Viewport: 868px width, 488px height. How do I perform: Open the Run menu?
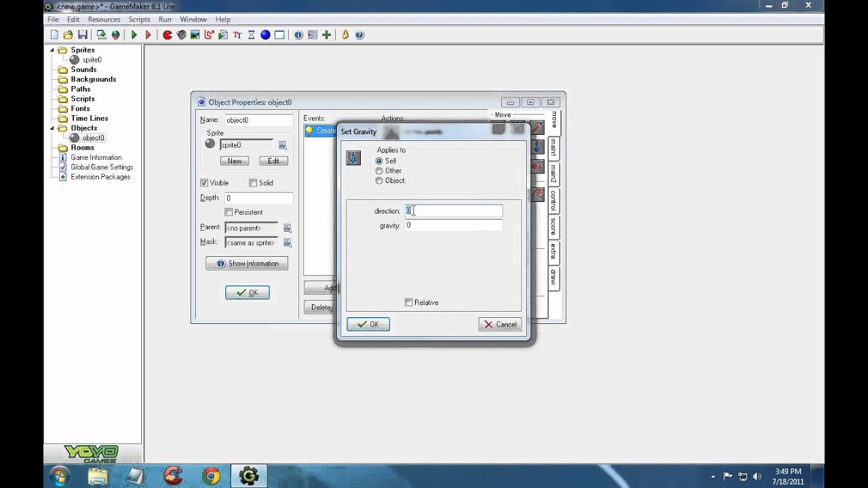[165, 20]
